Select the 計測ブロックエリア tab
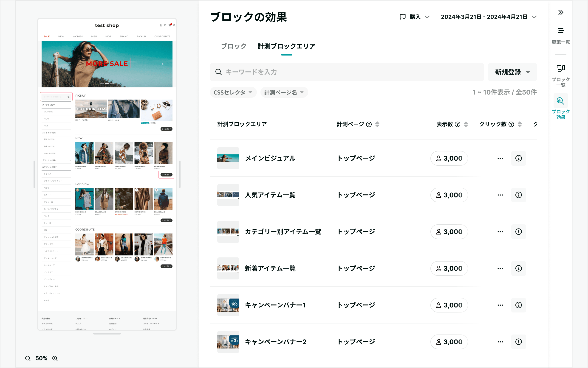The image size is (588, 368). (x=287, y=46)
